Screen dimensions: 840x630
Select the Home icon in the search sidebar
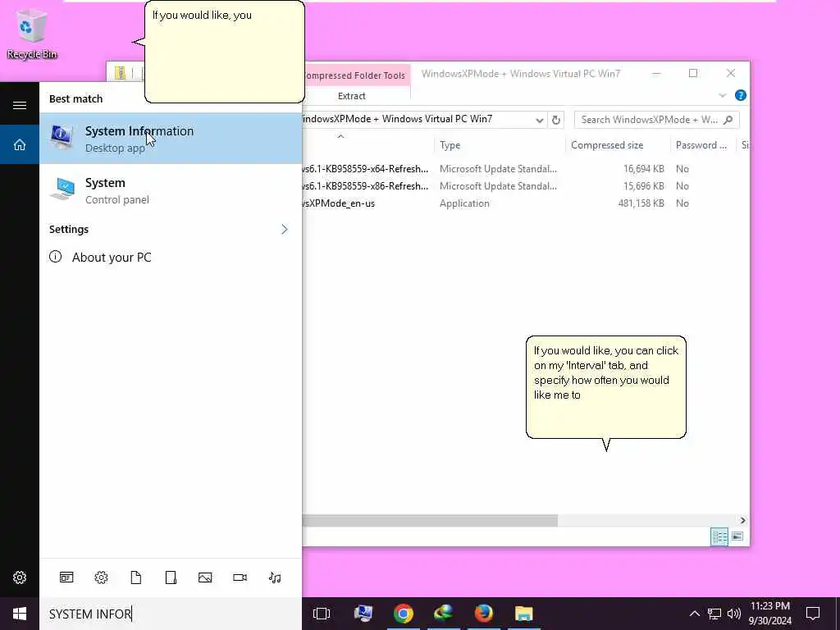[20, 144]
